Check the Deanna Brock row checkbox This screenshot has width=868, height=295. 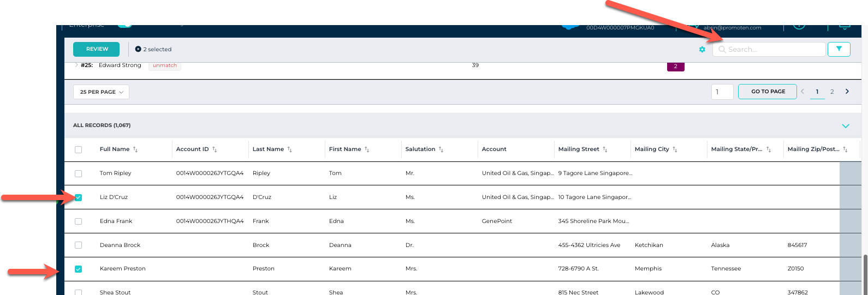tap(78, 245)
